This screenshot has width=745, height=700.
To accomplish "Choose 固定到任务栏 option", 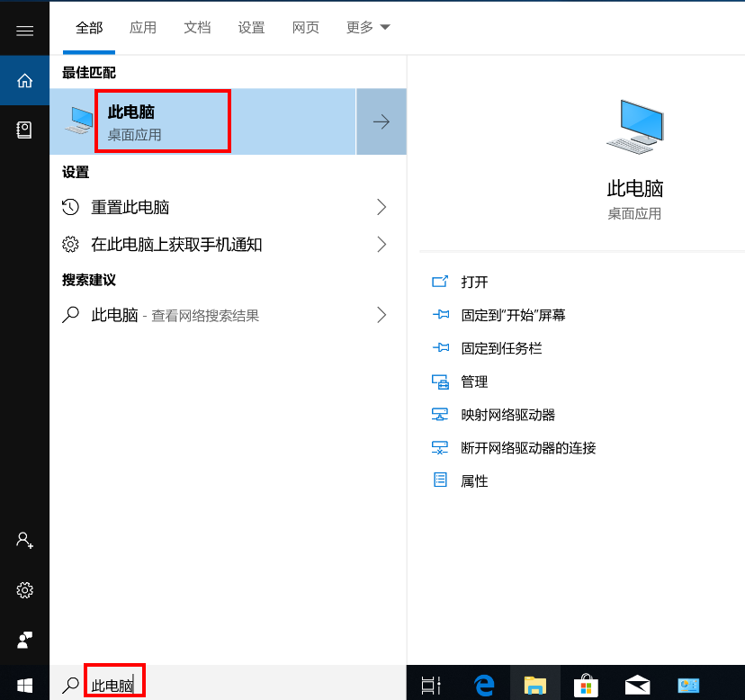I will (x=501, y=348).
